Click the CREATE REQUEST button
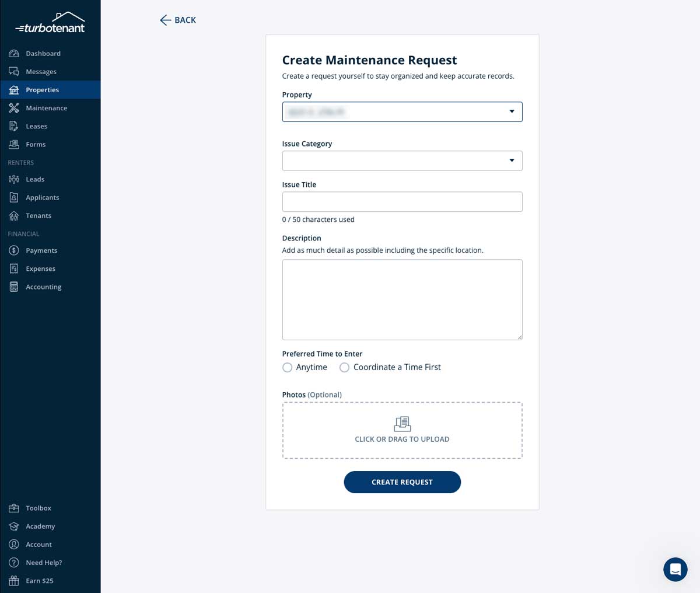The height and width of the screenshot is (593, 700). tap(402, 482)
